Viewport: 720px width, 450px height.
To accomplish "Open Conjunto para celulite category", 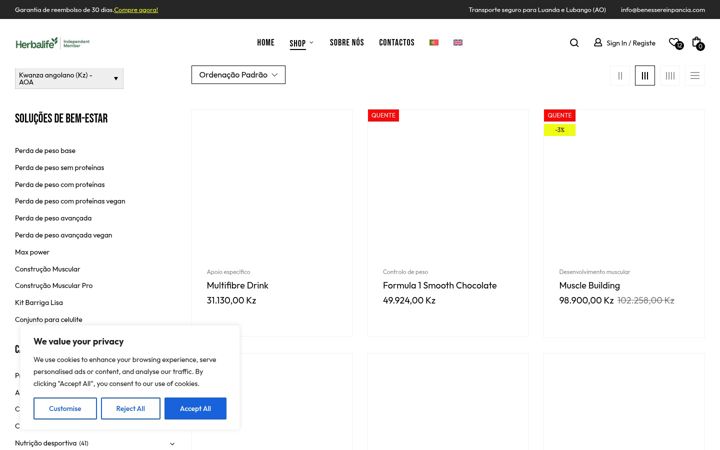I will (x=48, y=320).
